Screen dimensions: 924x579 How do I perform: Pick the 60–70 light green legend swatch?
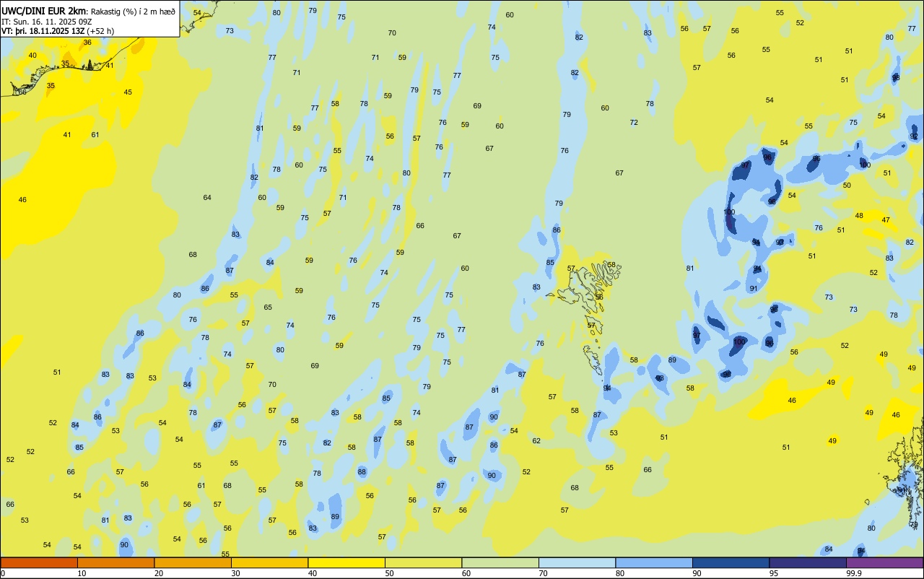tap(500, 562)
